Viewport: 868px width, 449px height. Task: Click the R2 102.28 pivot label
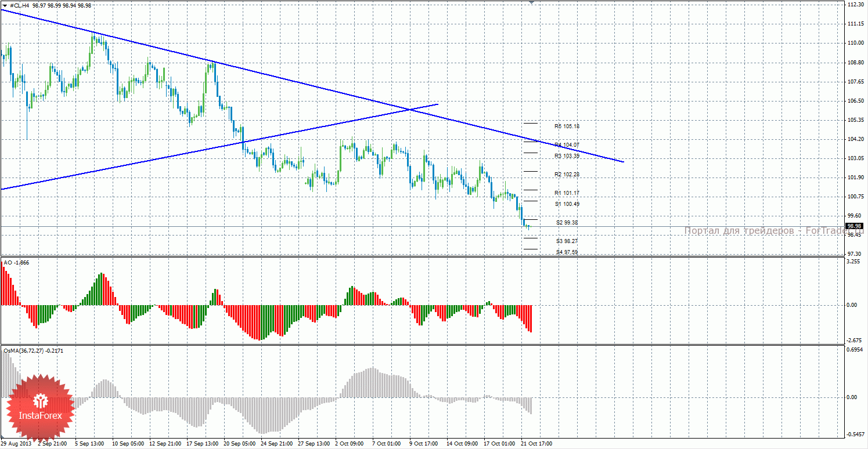point(567,174)
